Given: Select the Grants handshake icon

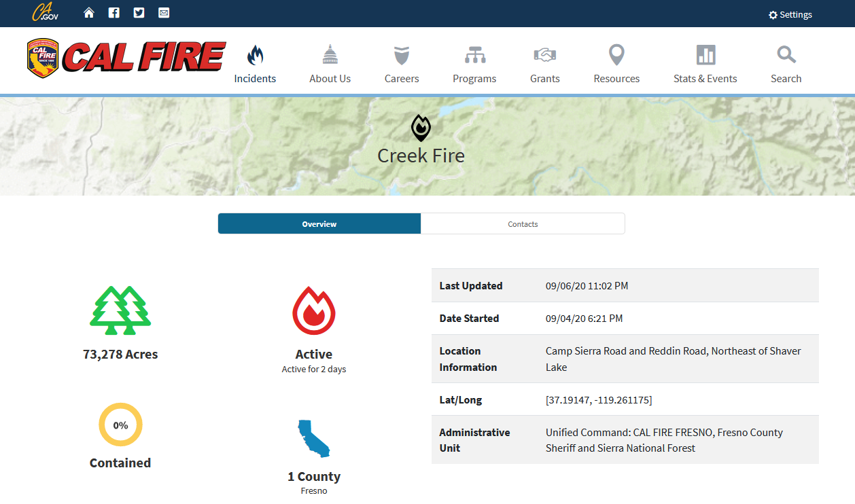Looking at the screenshot, I should click(545, 55).
